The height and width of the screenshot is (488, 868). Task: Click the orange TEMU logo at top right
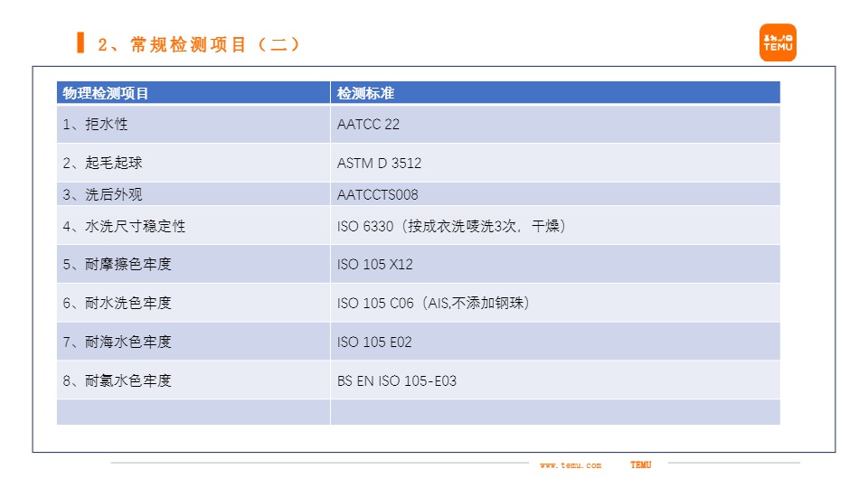click(778, 42)
